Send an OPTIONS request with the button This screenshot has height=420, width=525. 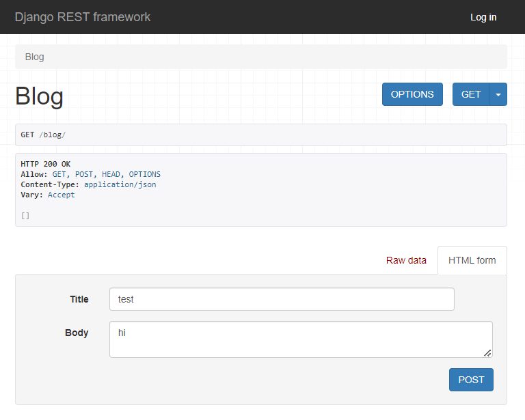(x=412, y=94)
